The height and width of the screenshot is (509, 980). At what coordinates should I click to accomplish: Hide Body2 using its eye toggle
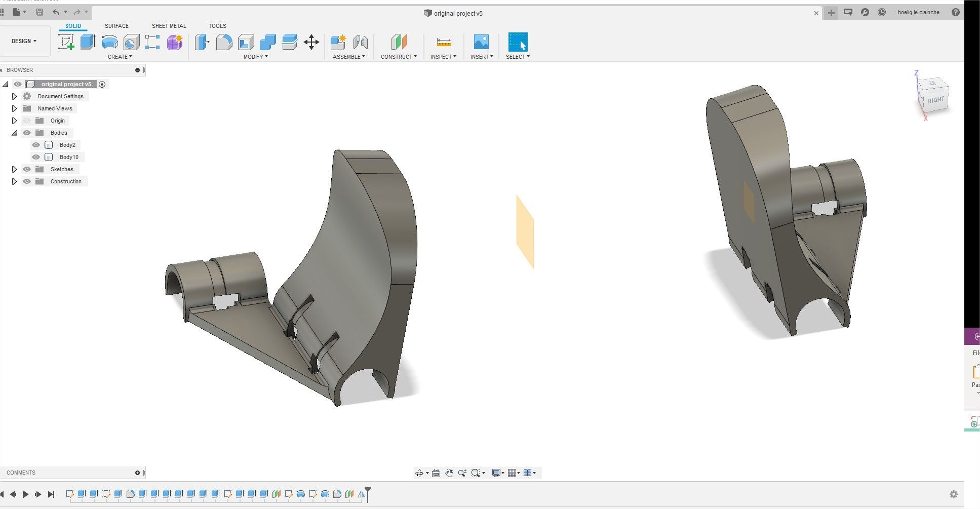(x=35, y=145)
